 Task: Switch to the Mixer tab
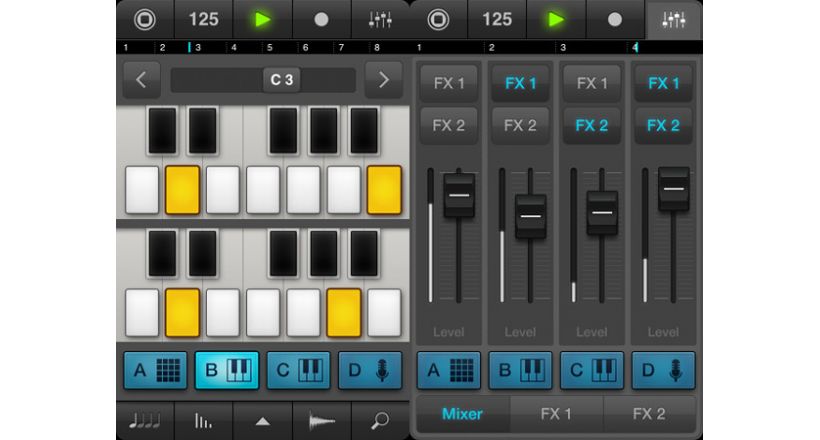click(462, 414)
